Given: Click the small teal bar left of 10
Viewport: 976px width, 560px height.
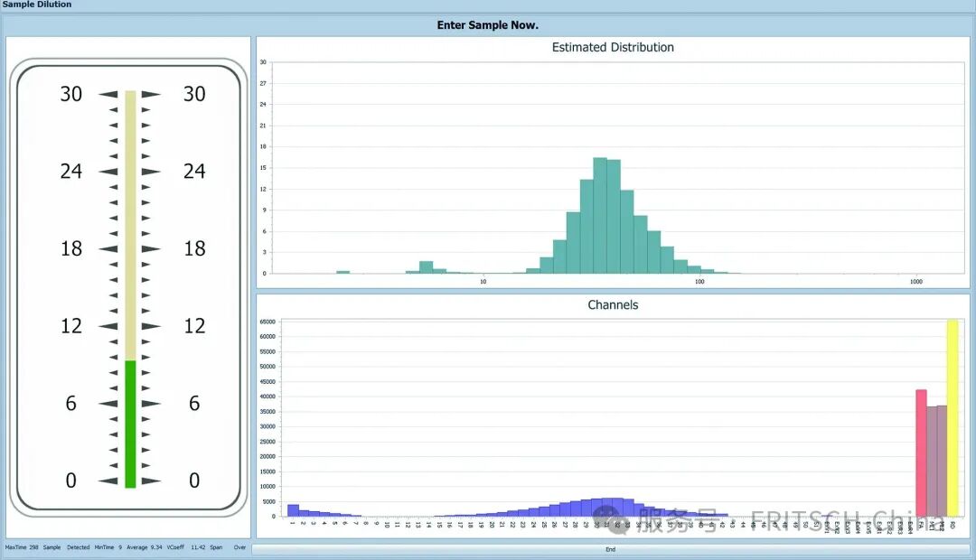Looking at the screenshot, I should pyautogui.click(x=427, y=267).
